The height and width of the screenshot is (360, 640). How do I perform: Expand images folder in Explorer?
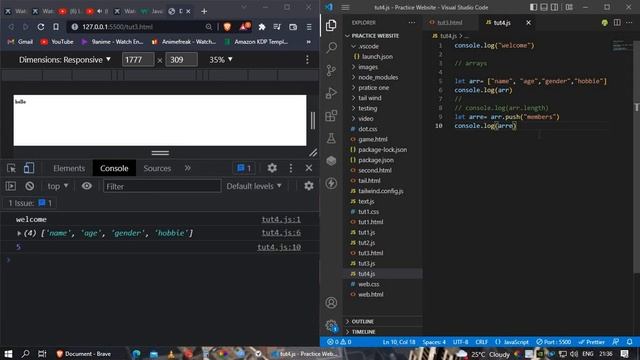coord(368,67)
